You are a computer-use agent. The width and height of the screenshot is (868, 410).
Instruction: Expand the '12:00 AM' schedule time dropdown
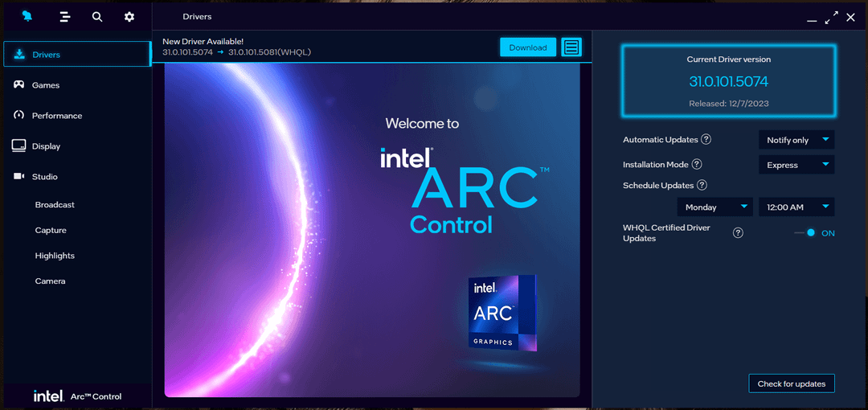pyautogui.click(x=796, y=207)
